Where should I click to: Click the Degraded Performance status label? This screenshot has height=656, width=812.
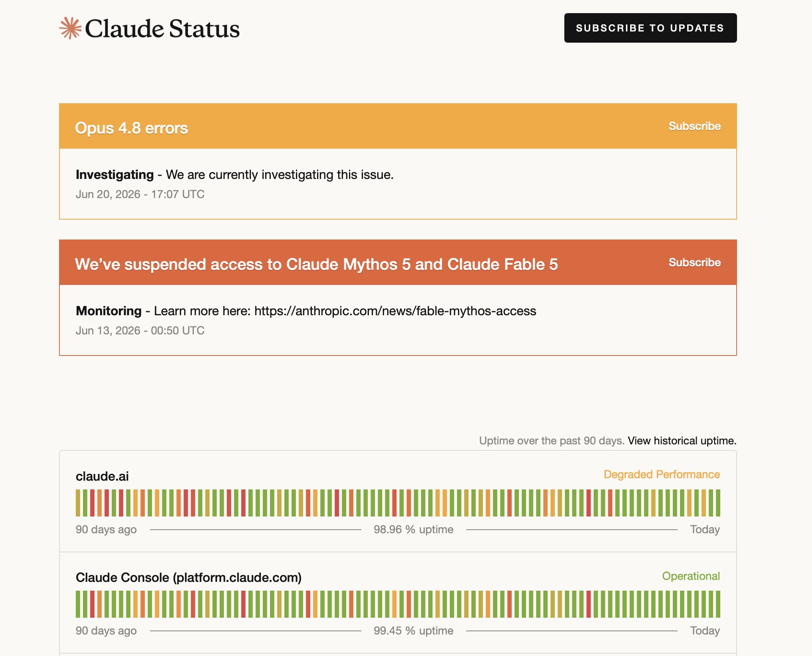tap(662, 474)
